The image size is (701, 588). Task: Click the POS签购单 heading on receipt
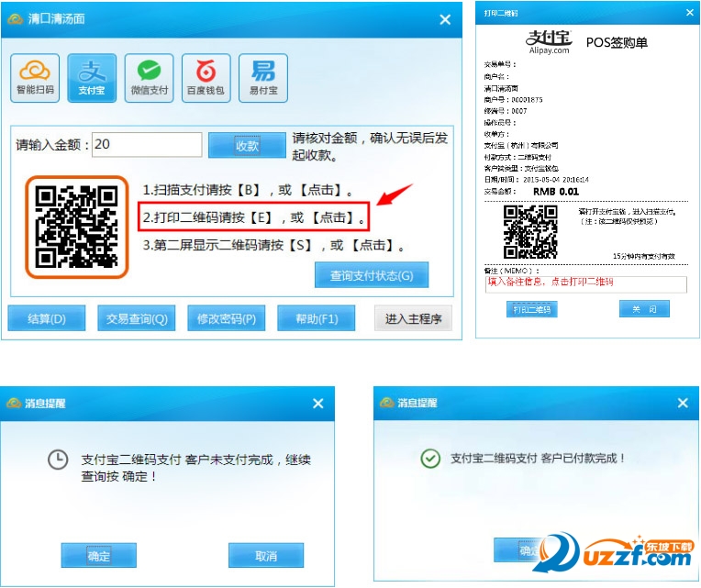617,42
